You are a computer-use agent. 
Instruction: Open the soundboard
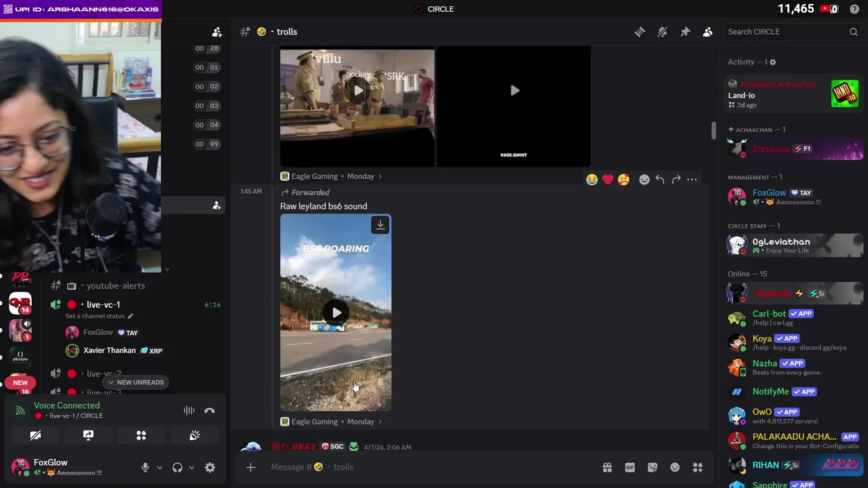click(195, 436)
